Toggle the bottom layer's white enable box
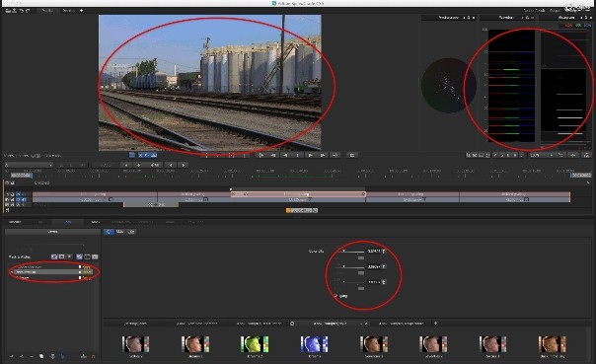Image resolution: width=596 pixels, height=364 pixels. click(x=80, y=278)
